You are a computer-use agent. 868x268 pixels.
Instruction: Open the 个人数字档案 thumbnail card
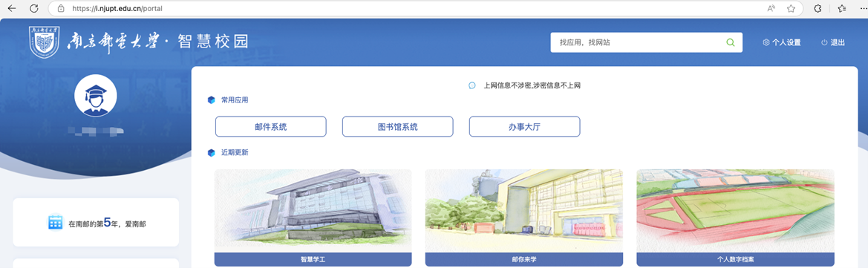[735, 218]
